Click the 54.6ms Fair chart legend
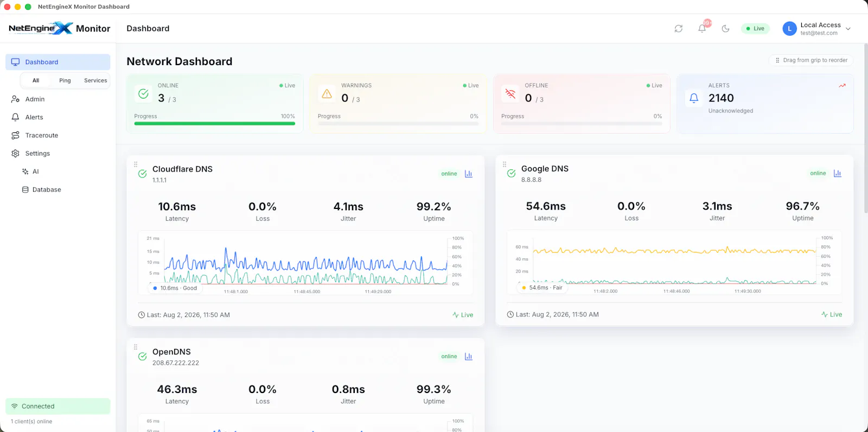This screenshot has height=432, width=868. tap(542, 288)
